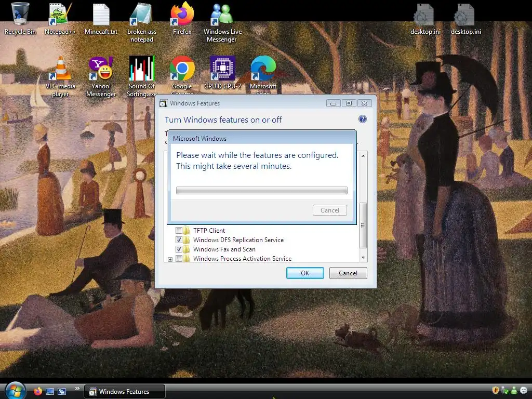Screen dimensions: 532x399
Task: Uncheck the Windows Fax and Scan checkbox
Action: click(x=179, y=249)
